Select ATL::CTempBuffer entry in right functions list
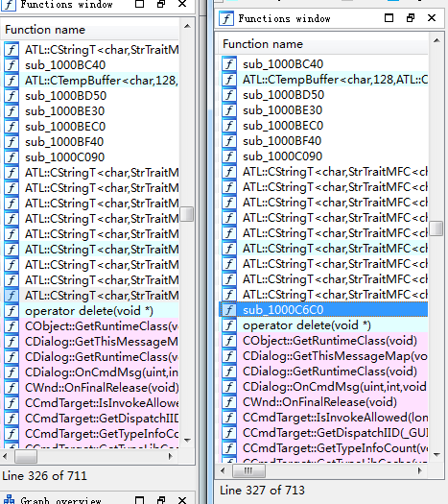 324,80
